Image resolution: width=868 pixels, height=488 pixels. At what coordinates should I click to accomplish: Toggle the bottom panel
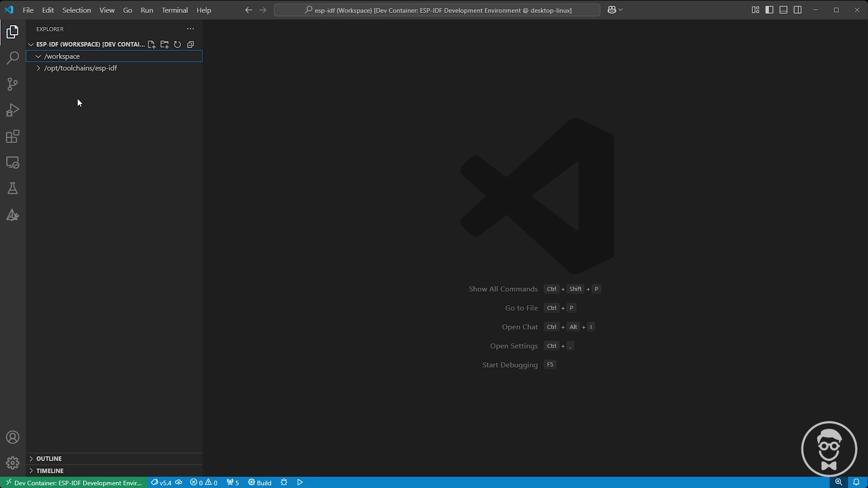[x=783, y=10]
